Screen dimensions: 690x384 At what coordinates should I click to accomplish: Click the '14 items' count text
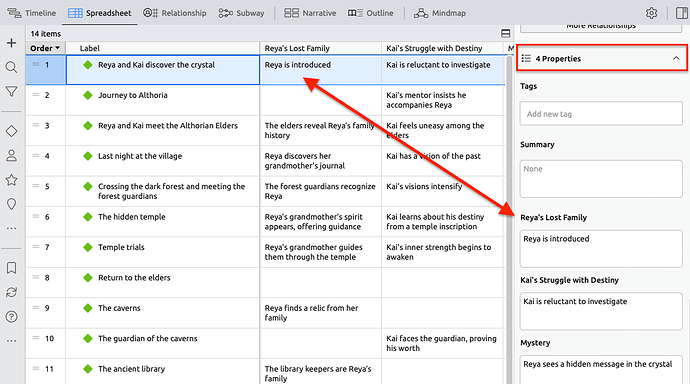coord(46,33)
